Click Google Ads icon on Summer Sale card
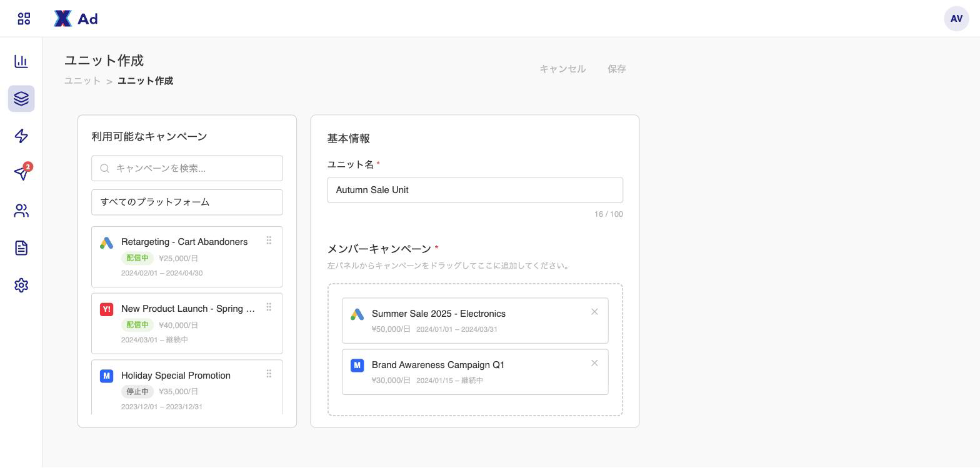Viewport: 980px width, 468px height. (357, 314)
